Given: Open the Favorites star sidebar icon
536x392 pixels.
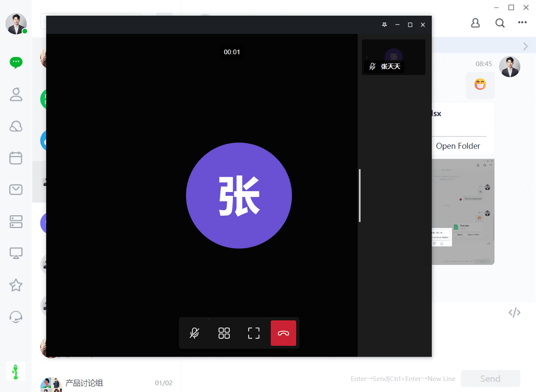Looking at the screenshot, I should [x=16, y=285].
